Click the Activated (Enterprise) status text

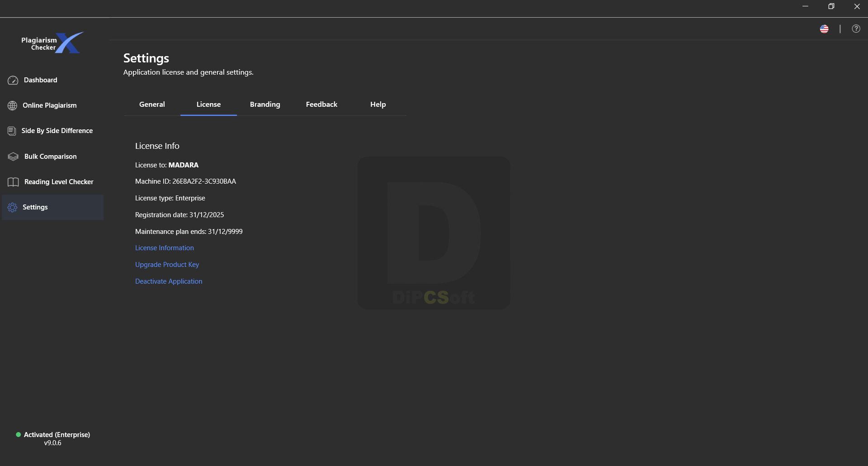pos(57,435)
